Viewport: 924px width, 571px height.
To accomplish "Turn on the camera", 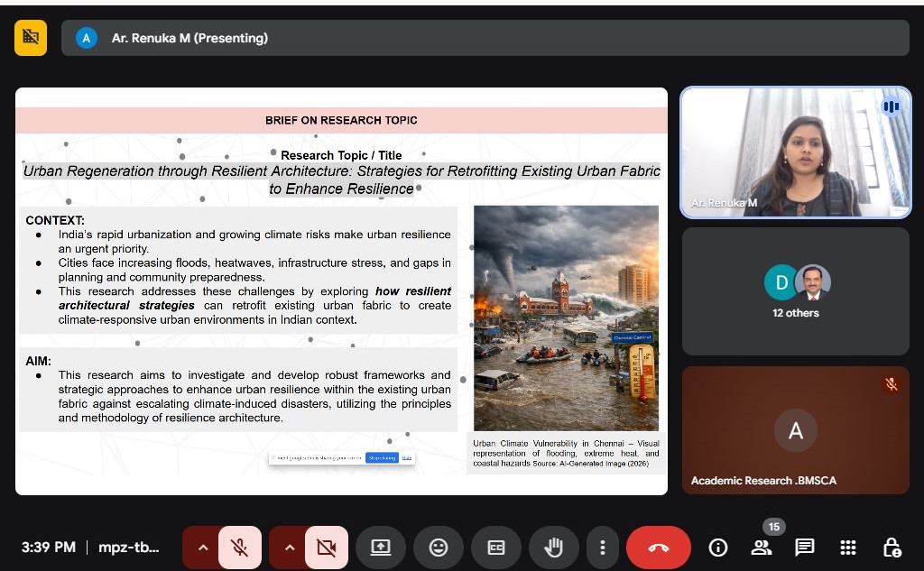I will pos(326,548).
